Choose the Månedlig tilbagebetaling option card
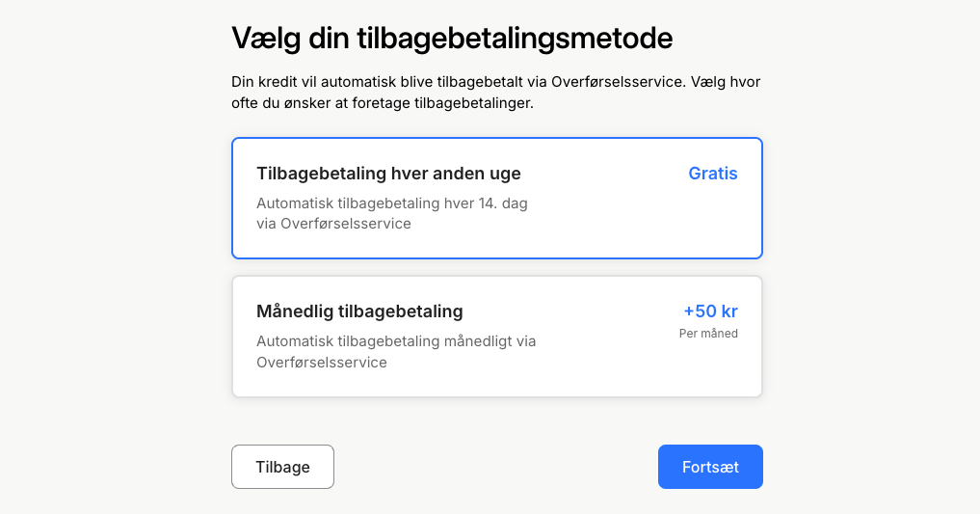 click(x=496, y=337)
